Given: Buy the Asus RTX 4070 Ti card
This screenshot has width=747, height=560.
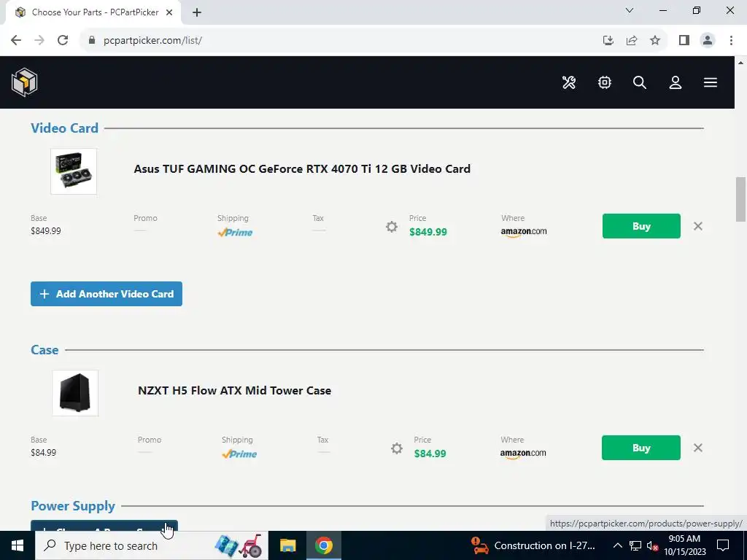Looking at the screenshot, I should tap(641, 226).
